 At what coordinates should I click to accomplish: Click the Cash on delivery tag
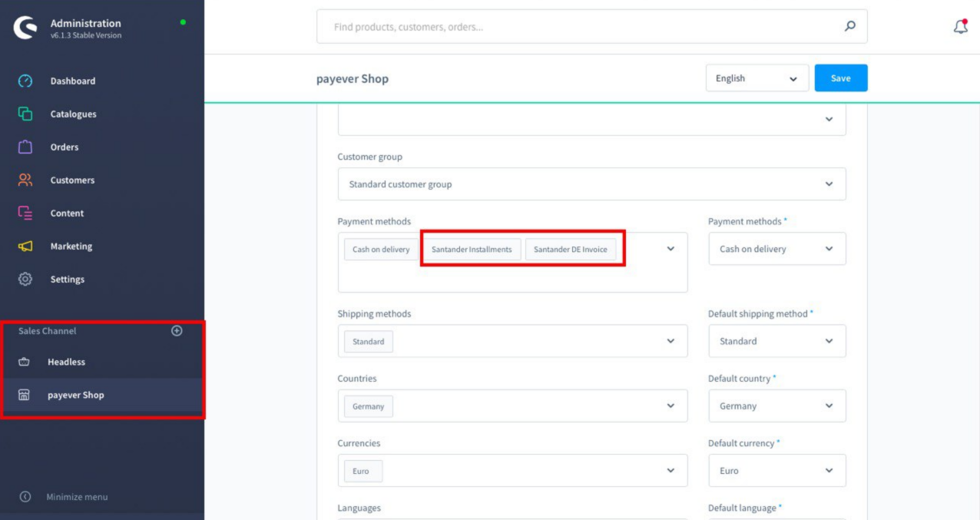382,250
